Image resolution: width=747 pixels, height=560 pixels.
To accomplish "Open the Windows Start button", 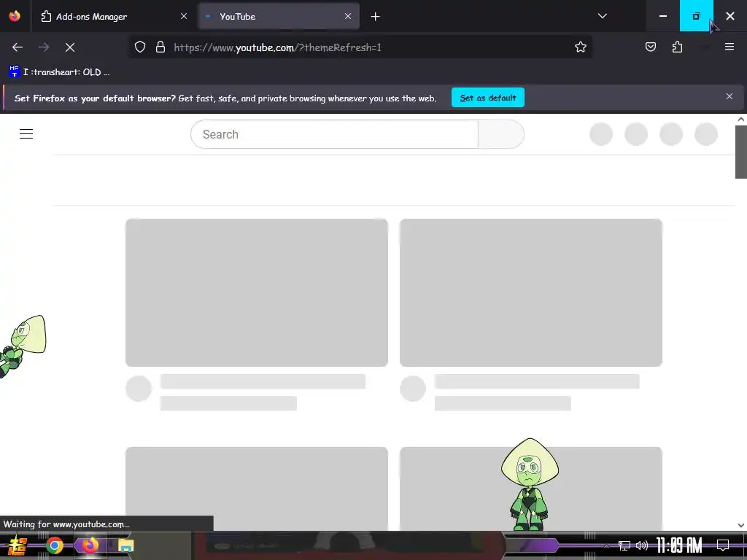I will [x=17, y=545].
